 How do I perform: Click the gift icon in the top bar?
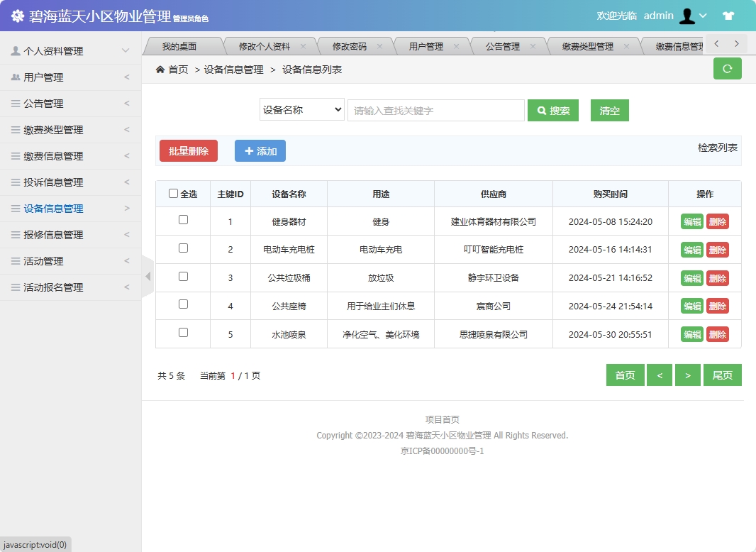click(x=728, y=16)
